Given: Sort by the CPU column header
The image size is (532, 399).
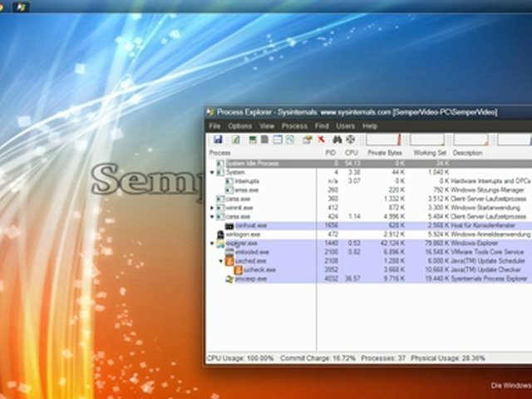Looking at the screenshot, I should pos(351,153).
